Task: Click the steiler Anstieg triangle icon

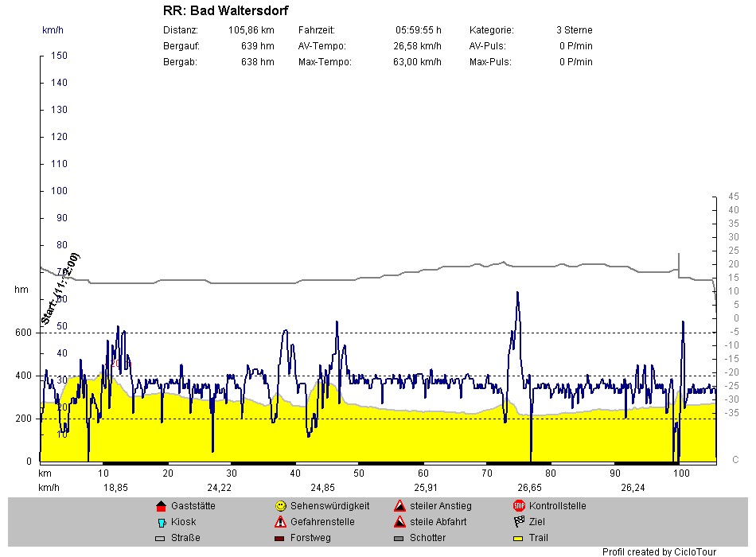Action: (399, 506)
